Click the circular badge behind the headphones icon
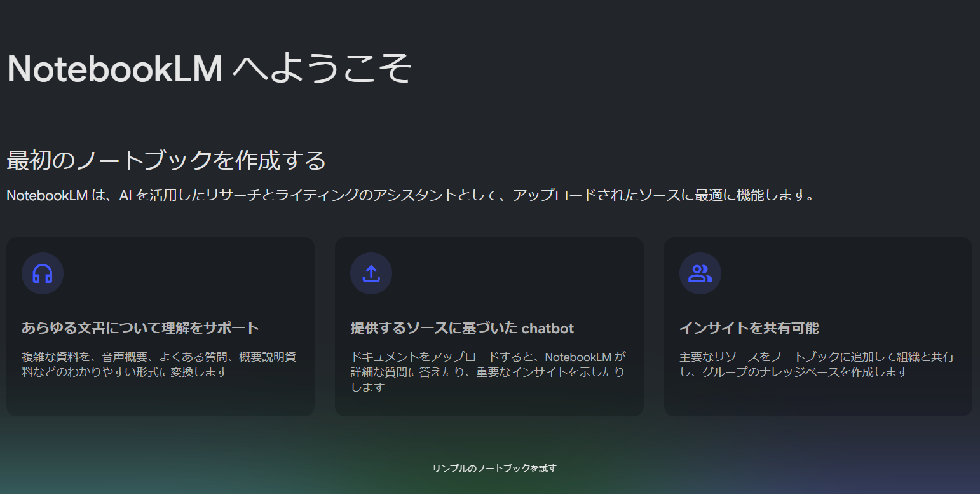The height and width of the screenshot is (494, 980). pos(43,273)
